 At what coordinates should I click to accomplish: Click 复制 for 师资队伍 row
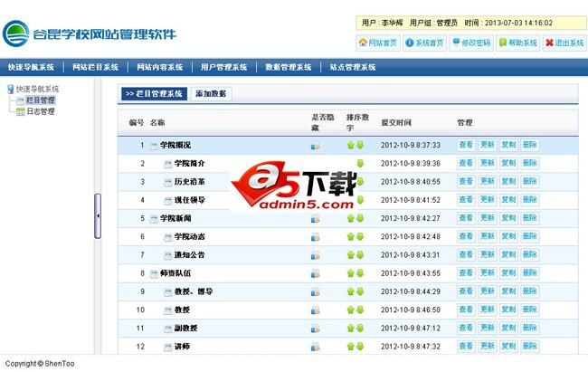click(x=509, y=273)
